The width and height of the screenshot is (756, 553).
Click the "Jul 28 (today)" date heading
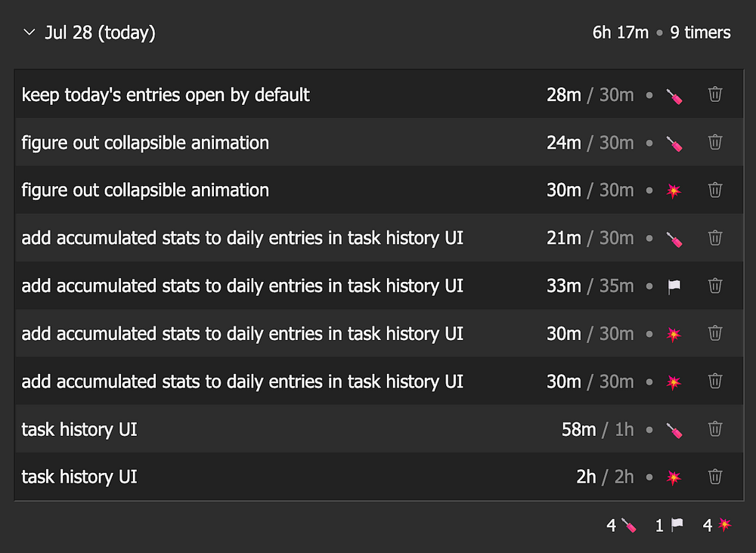pyautogui.click(x=100, y=33)
